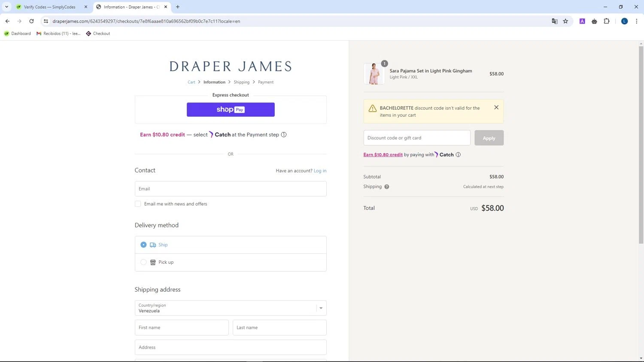Open the purple A extension
The height and width of the screenshot is (362, 644).
582,21
